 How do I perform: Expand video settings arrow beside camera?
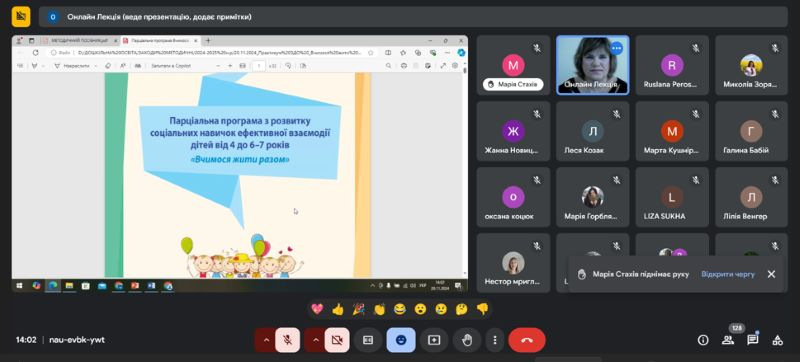tap(315, 340)
